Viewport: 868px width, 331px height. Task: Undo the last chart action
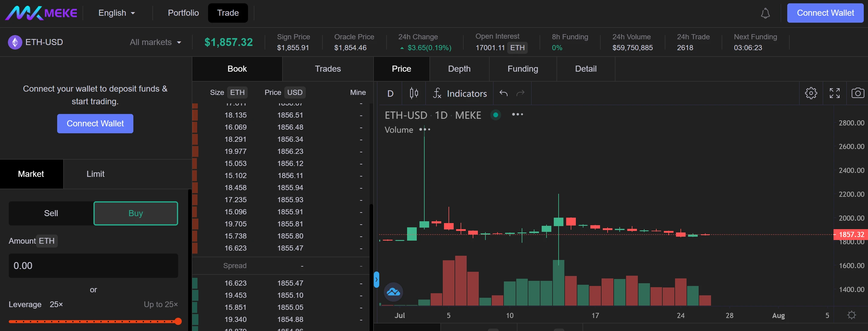(504, 93)
